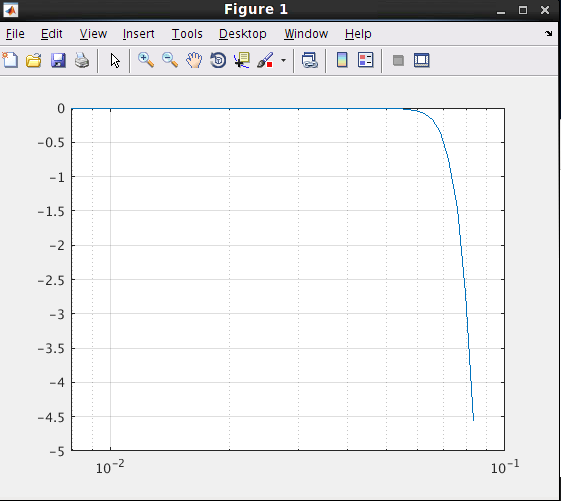
Task: Open the View menu
Action: click(93, 34)
